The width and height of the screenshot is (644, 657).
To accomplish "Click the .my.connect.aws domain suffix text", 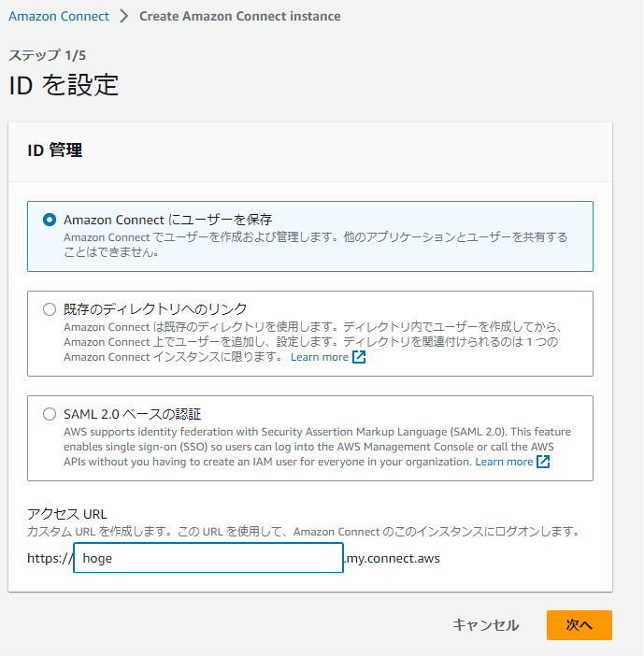I will coord(393,558).
